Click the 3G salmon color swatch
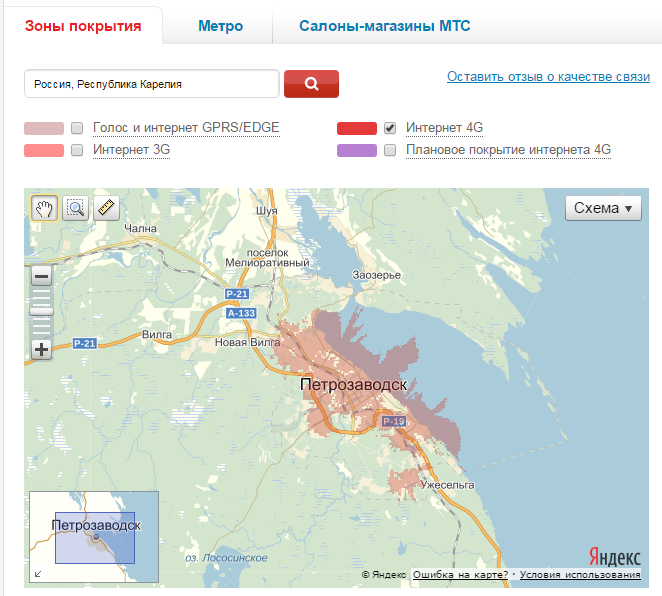Screen dimensions: 662x596 click(44, 150)
